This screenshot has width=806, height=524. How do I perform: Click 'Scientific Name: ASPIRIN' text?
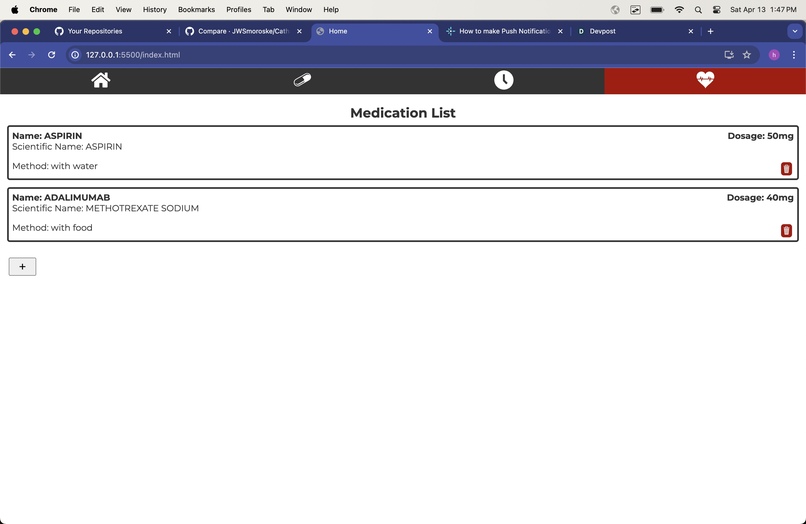click(x=67, y=147)
